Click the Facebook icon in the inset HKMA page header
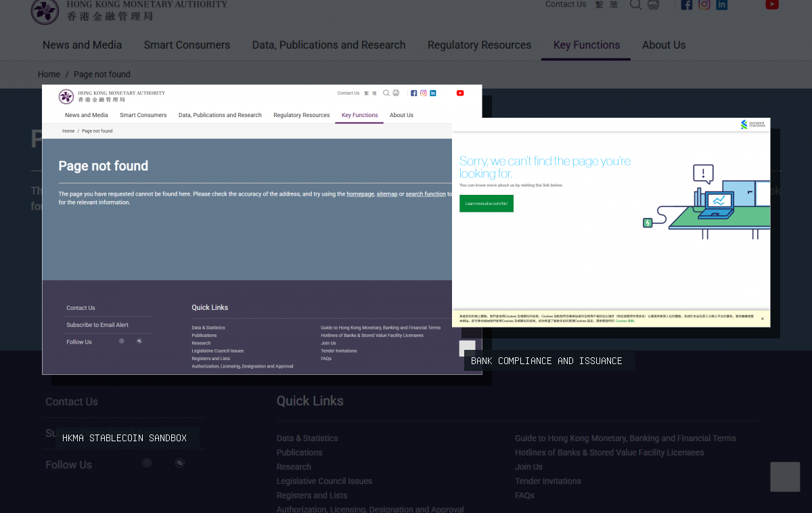The image size is (812, 513). pyautogui.click(x=414, y=93)
